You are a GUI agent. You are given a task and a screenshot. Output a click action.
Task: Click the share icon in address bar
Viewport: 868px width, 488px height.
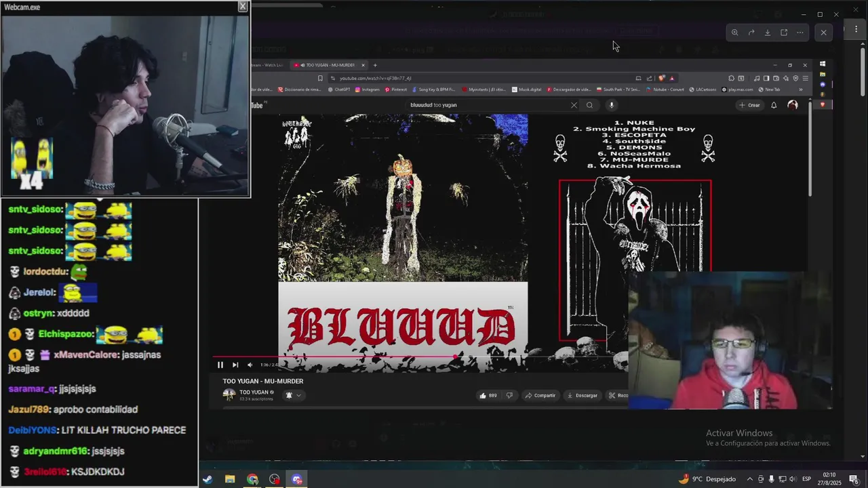(x=649, y=78)
